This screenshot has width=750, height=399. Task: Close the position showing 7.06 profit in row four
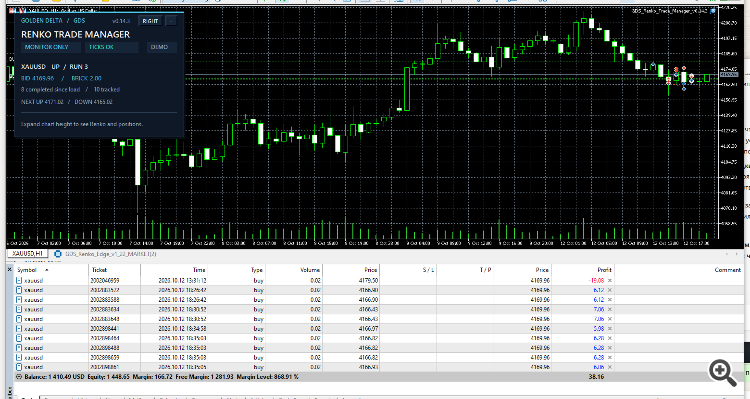[610, 310]
